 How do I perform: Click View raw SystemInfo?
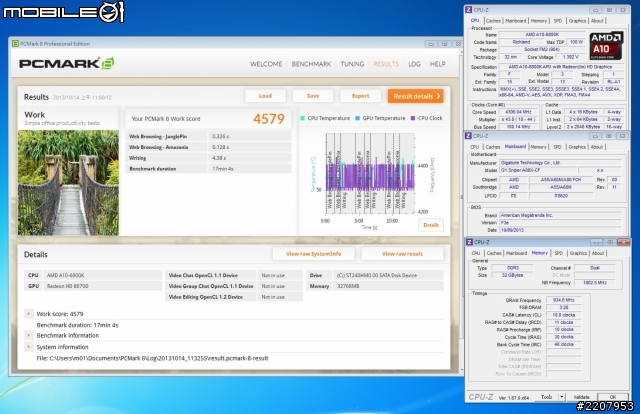click(x=313, y=254)
